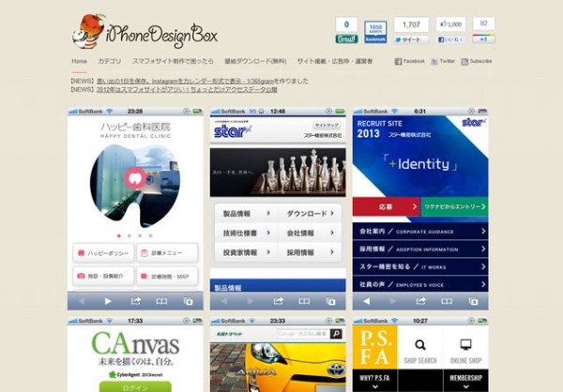Click back arrow in recruit site Safari toolbar

pyautogui.click(x=366, y=301)
